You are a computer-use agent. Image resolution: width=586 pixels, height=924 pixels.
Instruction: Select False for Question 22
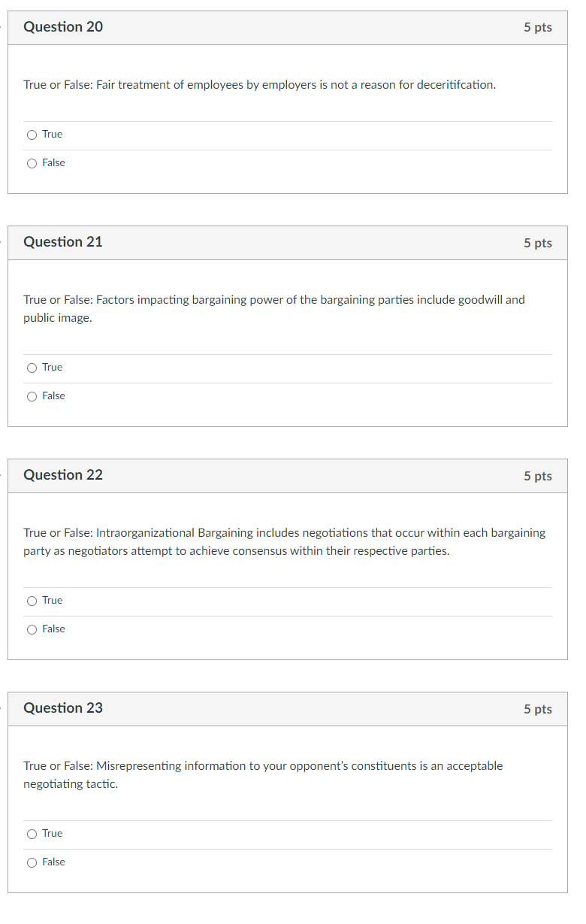(32, 629)
